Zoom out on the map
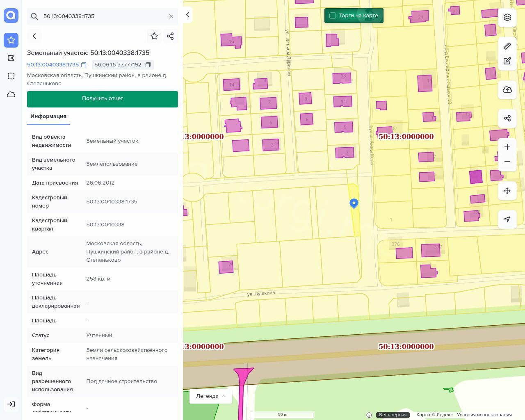 click(507, 162)
